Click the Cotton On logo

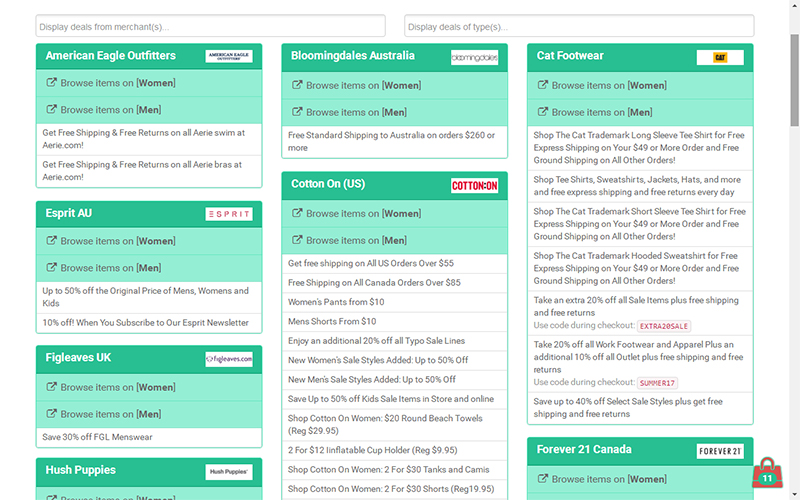pyautogui.click(x=474, y=186)
